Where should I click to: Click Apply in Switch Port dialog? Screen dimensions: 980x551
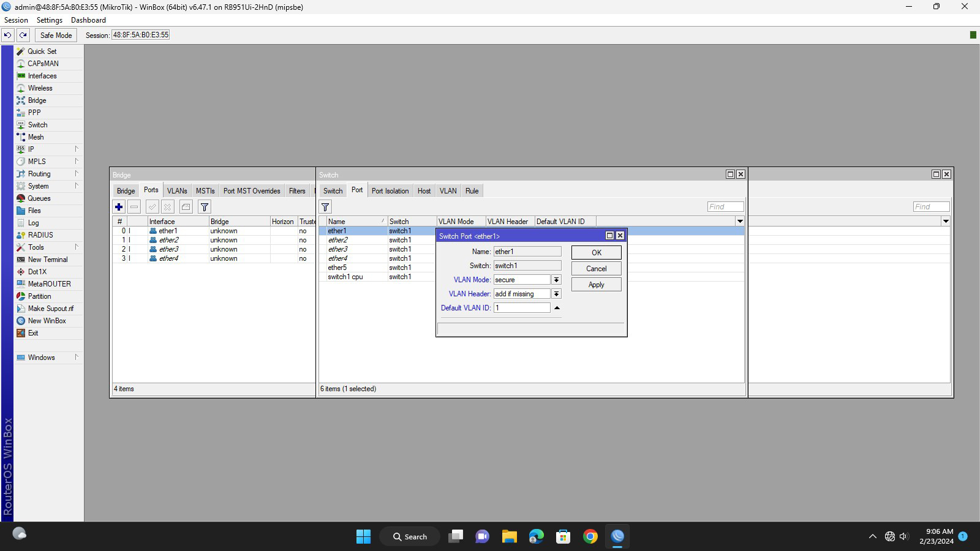click(x=597, y=285)
